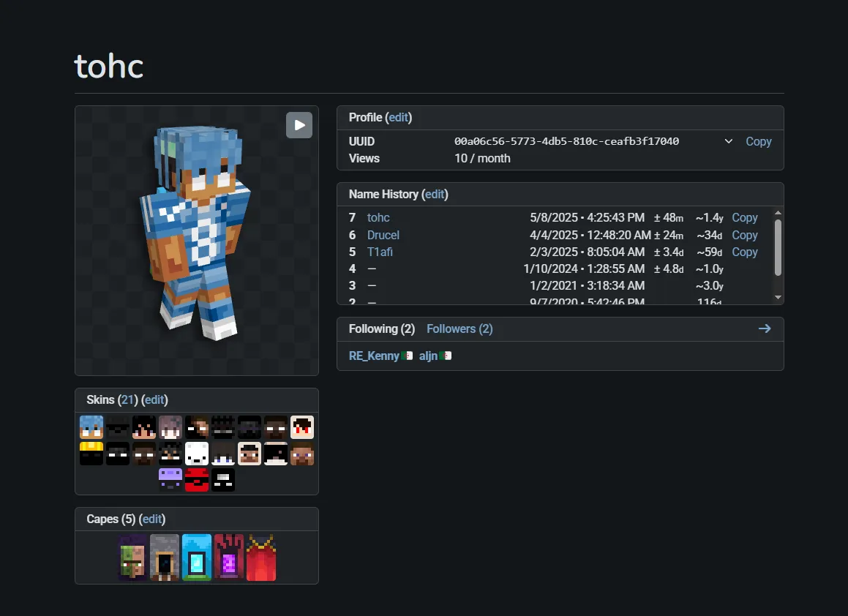Switch to the Followers (2) tab

coord(459,328)
